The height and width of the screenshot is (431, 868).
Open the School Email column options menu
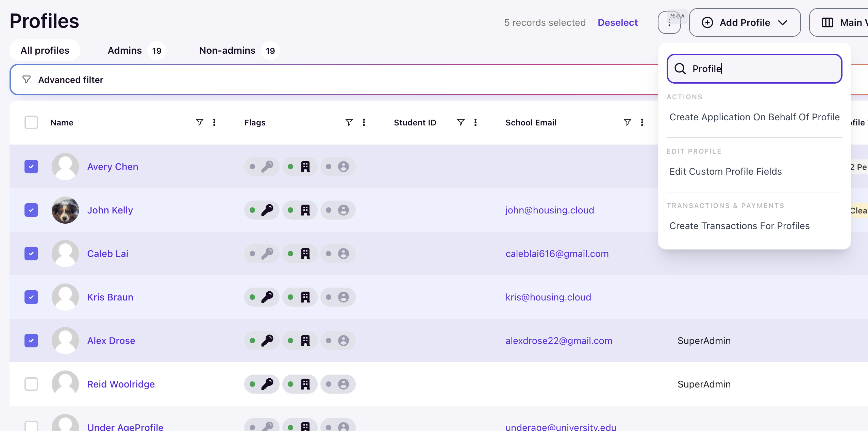click(642, 122)
